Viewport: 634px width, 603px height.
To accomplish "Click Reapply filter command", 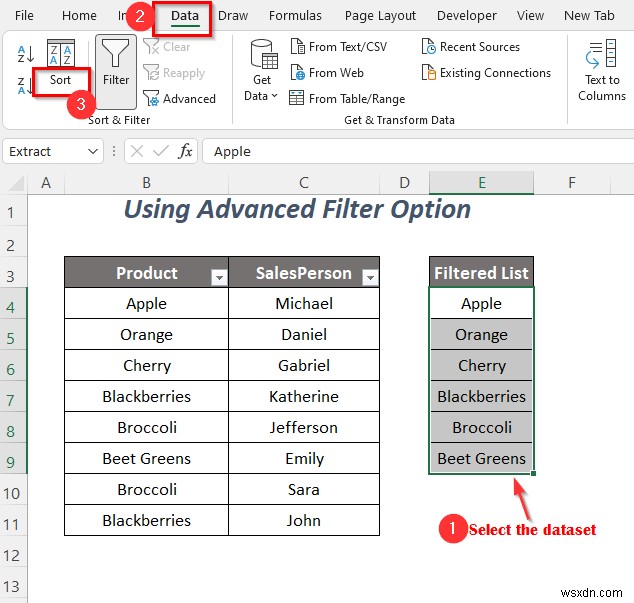I will (174, 73).
